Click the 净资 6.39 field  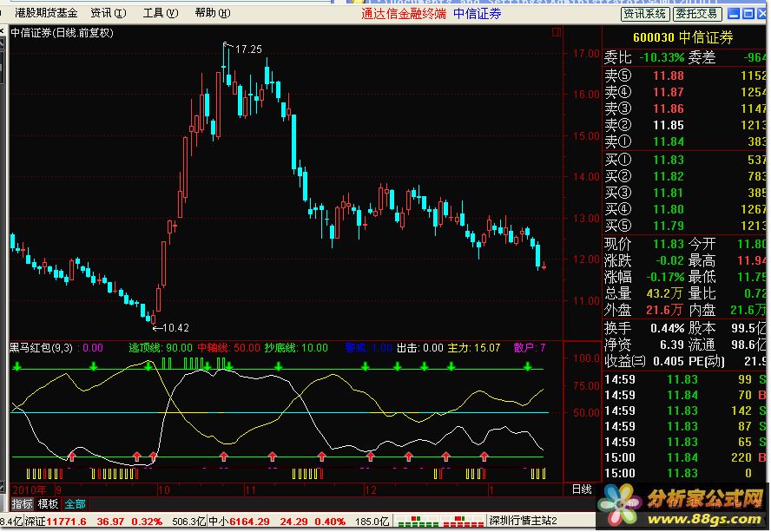pyautogui.click(x=643, y=345)
